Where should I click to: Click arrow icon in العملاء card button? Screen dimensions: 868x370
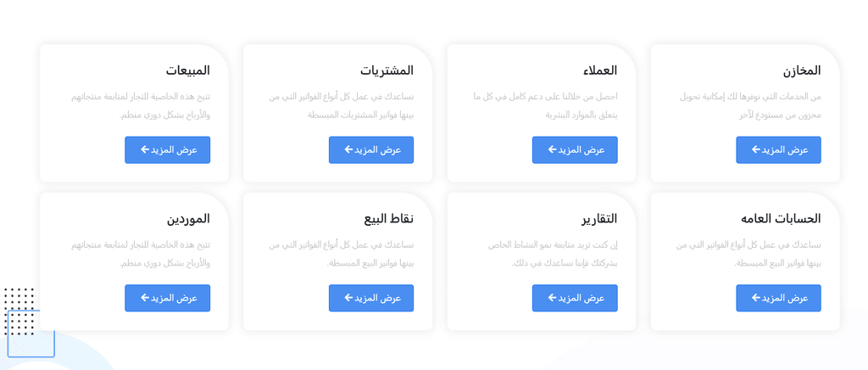point(552,149)
